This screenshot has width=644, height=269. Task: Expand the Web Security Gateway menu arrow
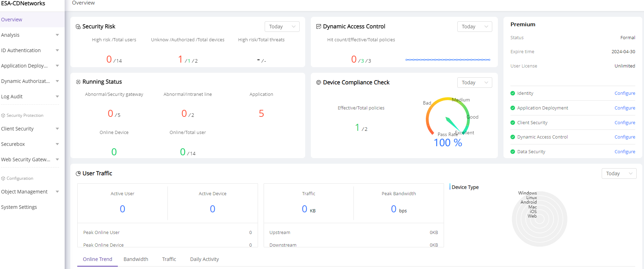(x=57, y=160)
